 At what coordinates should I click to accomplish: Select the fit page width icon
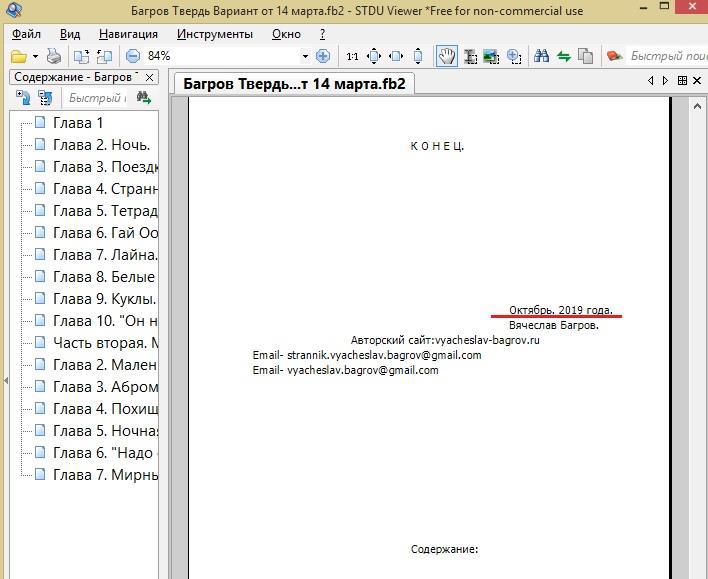[x=396, y=57]
